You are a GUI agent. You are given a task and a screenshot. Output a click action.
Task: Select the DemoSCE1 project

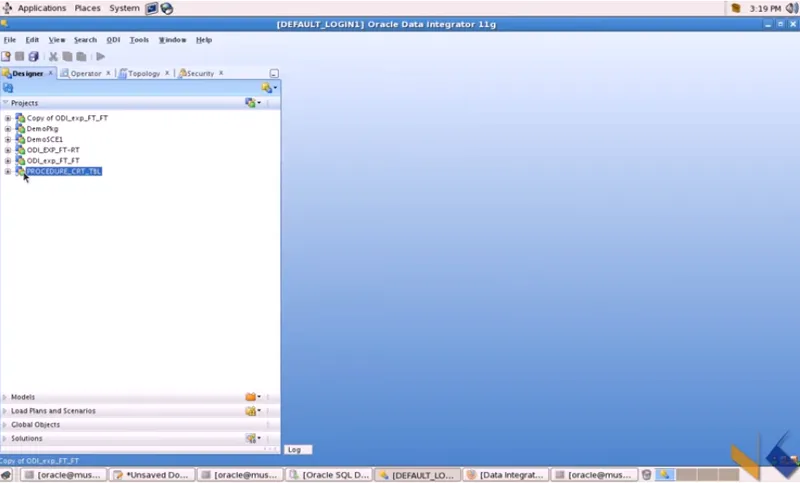(45, 139)
